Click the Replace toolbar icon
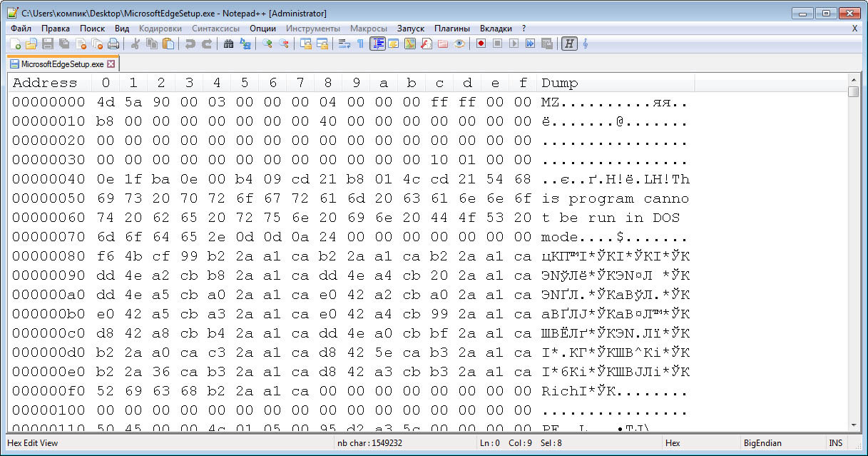The width and height of the screenshot is (868, 456). [x=245, y=44]
